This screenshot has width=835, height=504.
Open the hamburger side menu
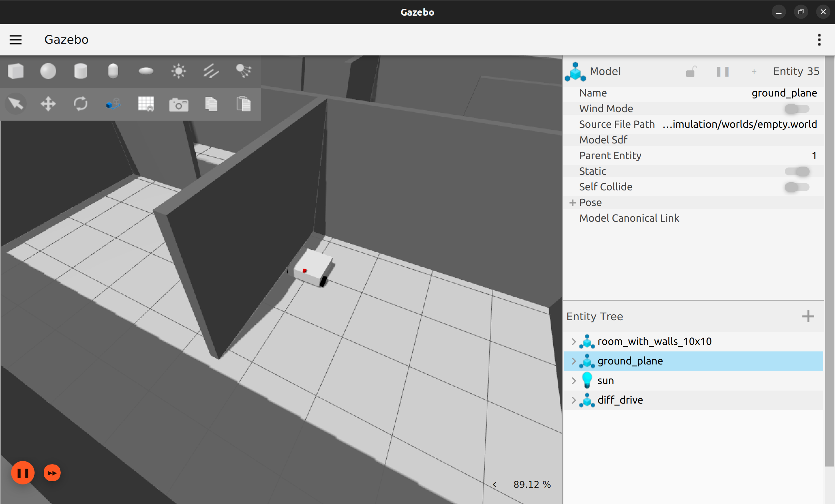(x=16, y=40)
